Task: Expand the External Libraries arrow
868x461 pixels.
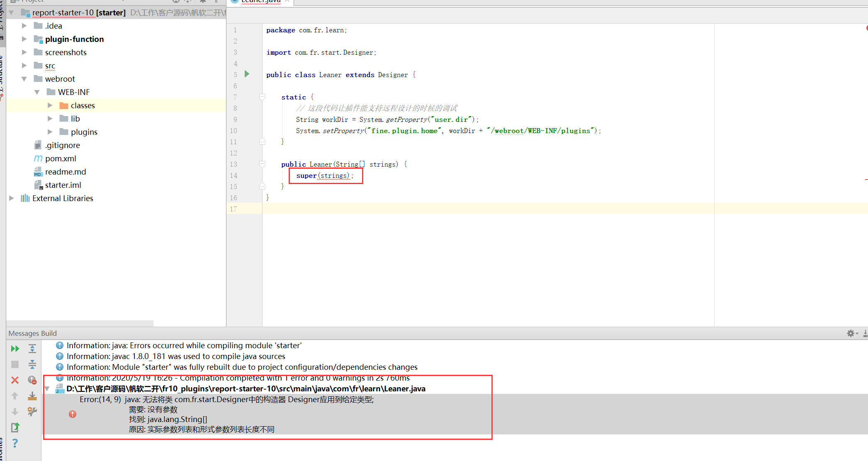Action: click(x=12, y=198)
